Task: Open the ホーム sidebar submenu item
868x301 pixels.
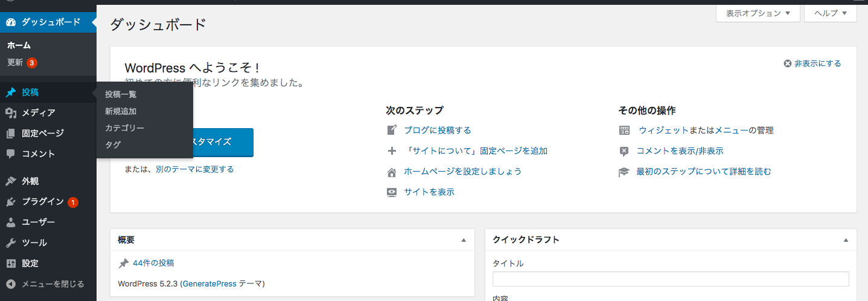Action: (x=19, y=45)
